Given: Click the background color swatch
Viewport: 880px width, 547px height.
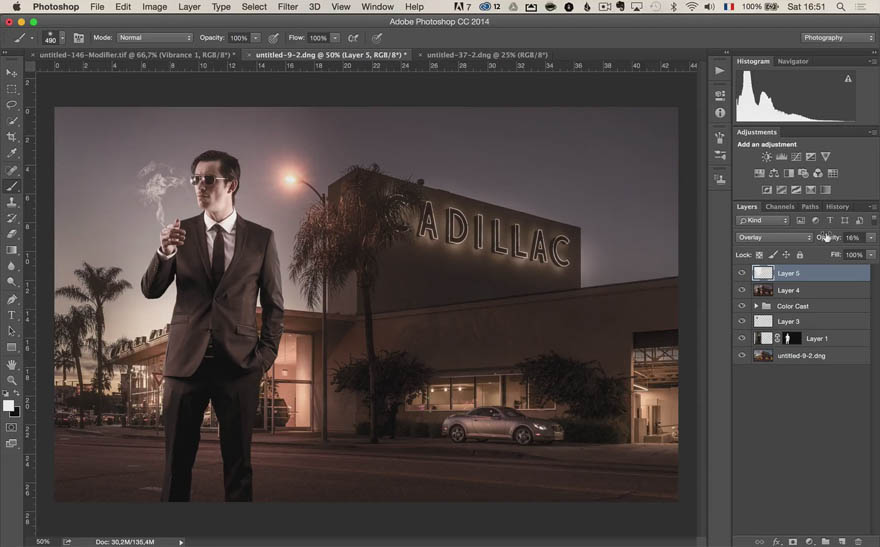Looking at the screenshot, I should tap(16, 412).
